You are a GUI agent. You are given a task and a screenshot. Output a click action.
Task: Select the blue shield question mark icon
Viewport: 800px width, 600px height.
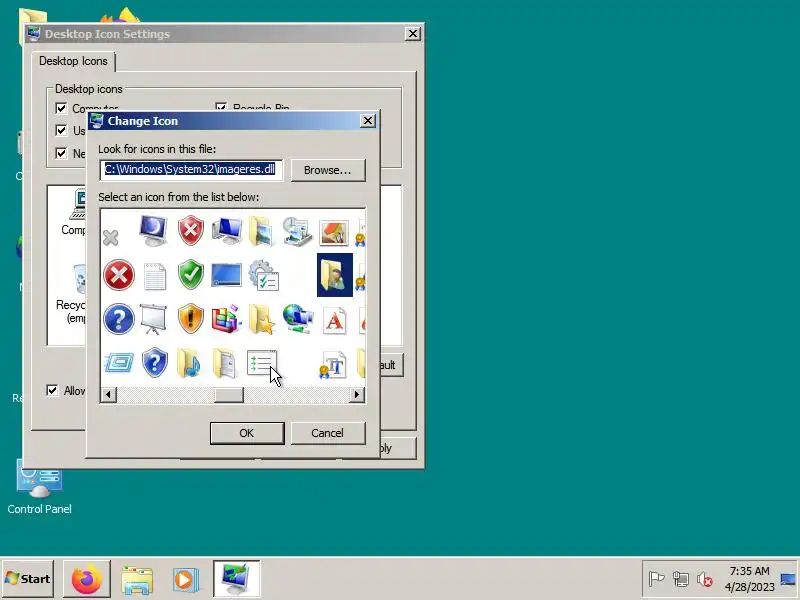pyautogui.click(x=155, y=363)
